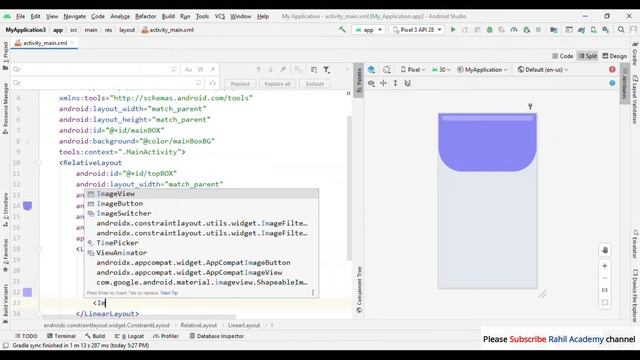Click the orientation for preview icon
Image resolution: width=640 pixels, height=360 pixels.
[387, 70]
